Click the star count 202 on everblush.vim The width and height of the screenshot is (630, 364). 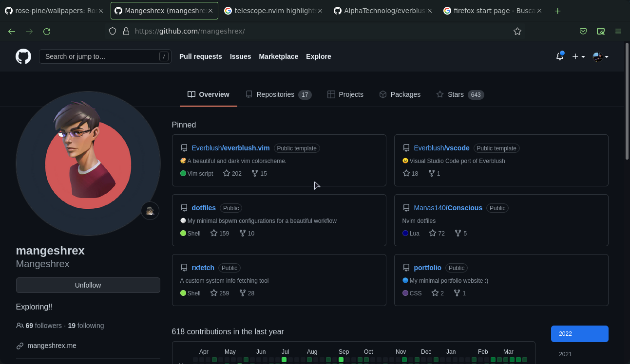(x=232, y=173)
